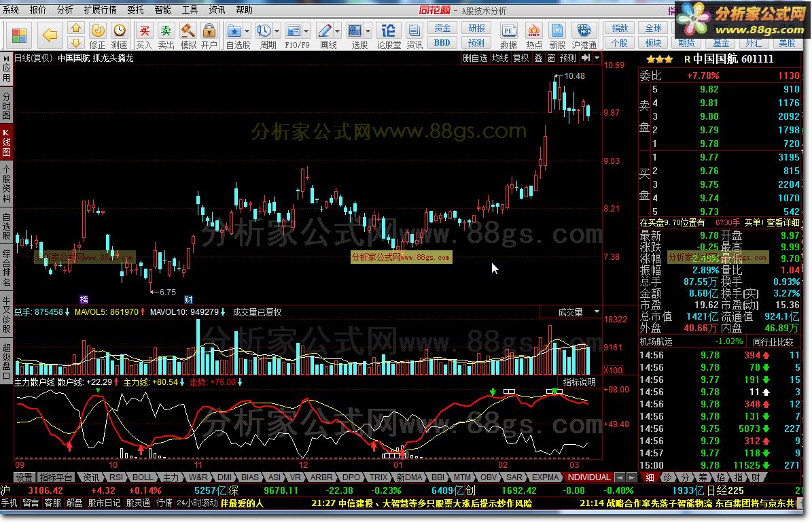Select the TRIX indicator tab
The height and width of the screenshot is (523, 812).
(x=378, y=477)
